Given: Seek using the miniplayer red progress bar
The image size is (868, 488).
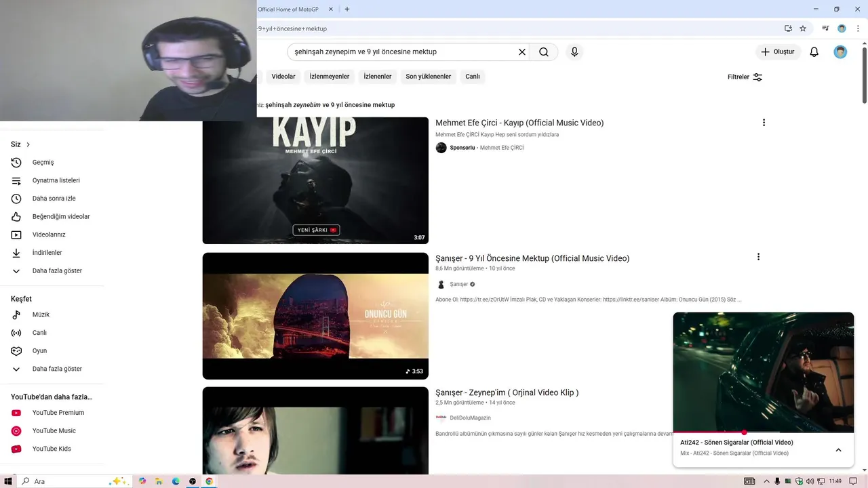Looking at the screenshot, I should coord(763,432).
